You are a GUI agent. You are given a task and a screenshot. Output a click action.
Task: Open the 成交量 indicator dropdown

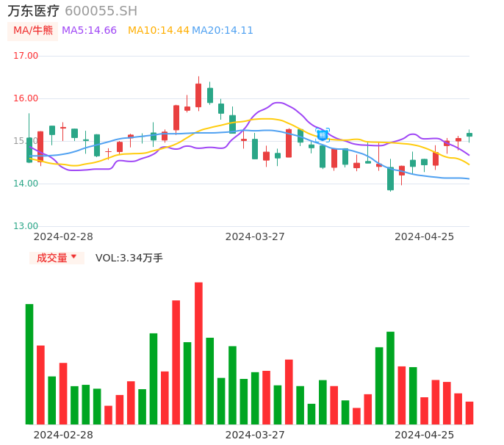click(57, 258)
